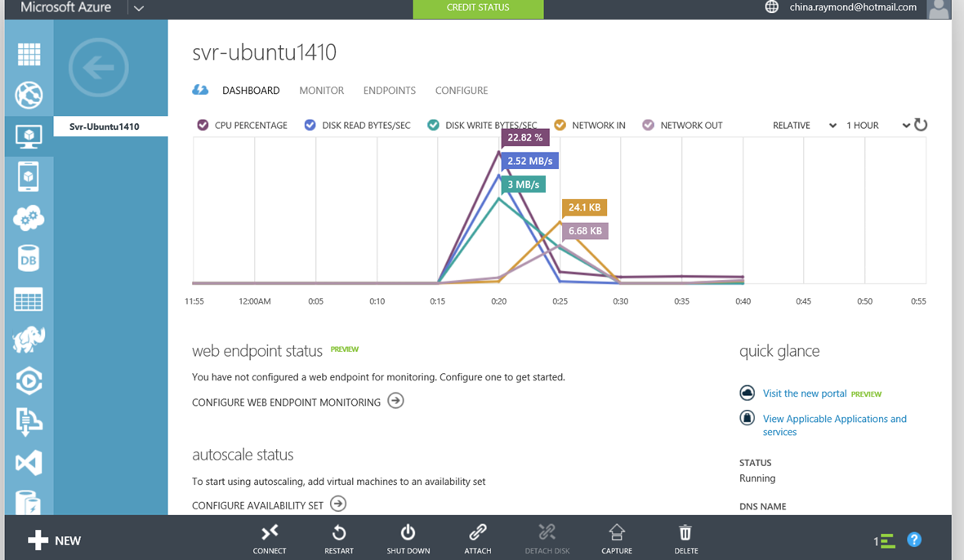Viewport: 964px width, 560px height.
Task: Toggle DISK WRITE BYTES/SEC metric checkbox
Action: pos(434,125)
